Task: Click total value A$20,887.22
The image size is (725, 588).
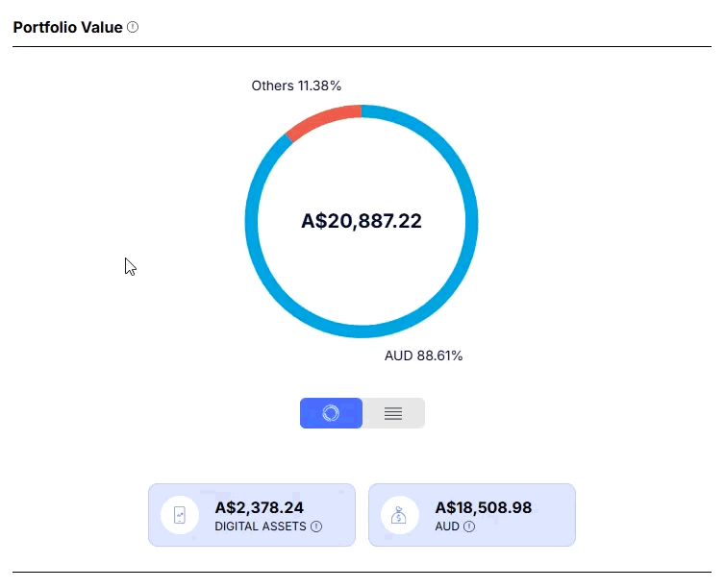Action: [362, 221]
